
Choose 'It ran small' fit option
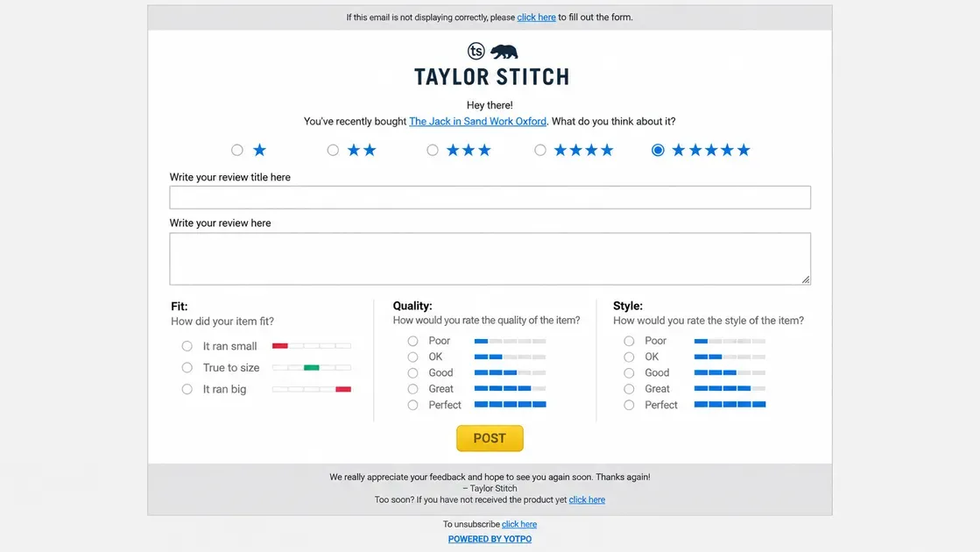(187, 346)
